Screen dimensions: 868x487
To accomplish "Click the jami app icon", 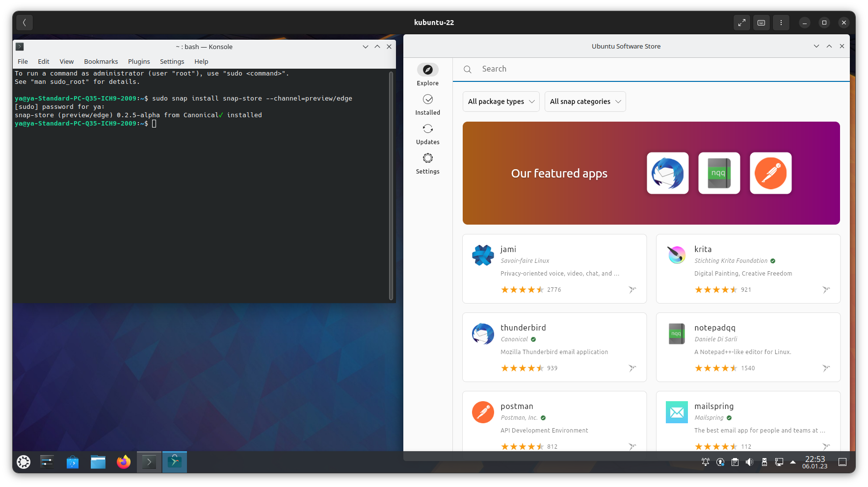I will pyautogui.click(x=483, y=255).
